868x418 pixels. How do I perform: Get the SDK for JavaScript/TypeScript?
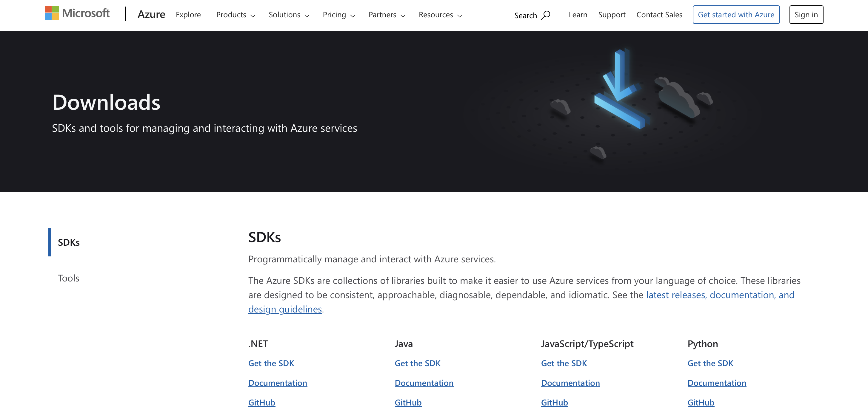(x=564, y=363)
